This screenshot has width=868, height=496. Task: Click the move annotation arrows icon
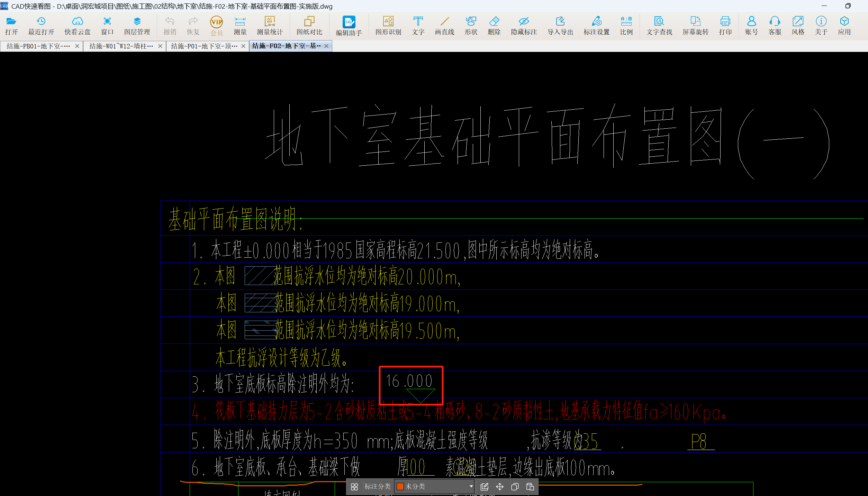tap(500, 487)
